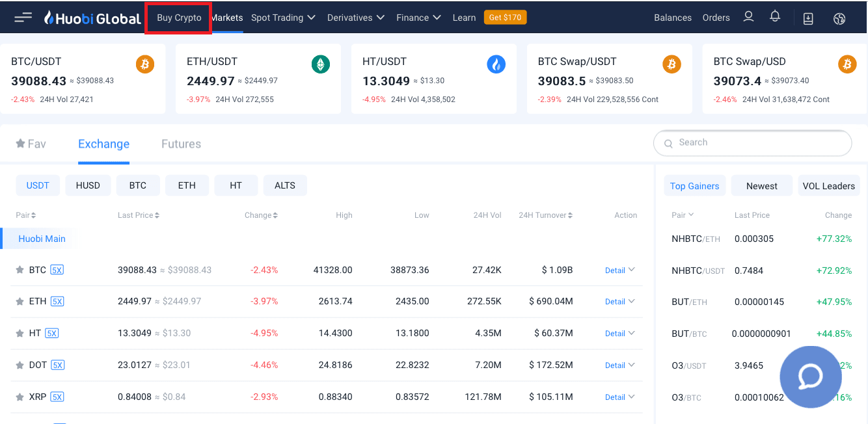Open the BUT/ETH top gainer row
The image size is (868, 424).
point(762,302)
